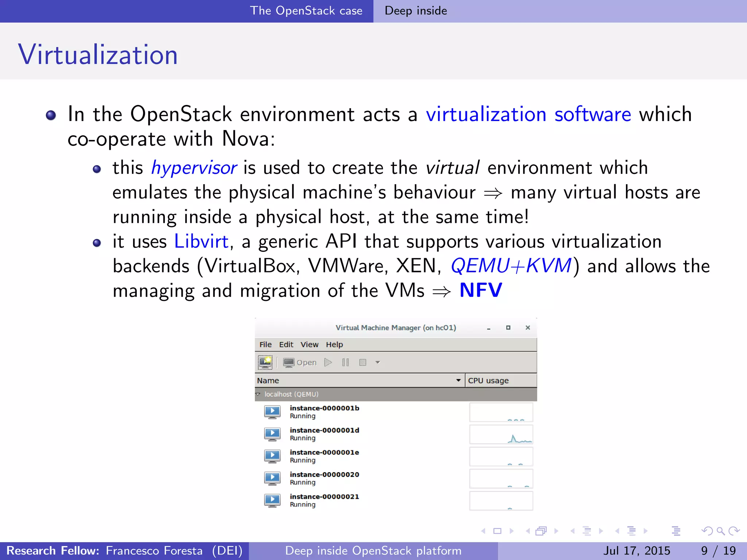The image size is (747, 560).
Task: Click 'The OpenStack case' section tab
Action: [x=306, y=11]
